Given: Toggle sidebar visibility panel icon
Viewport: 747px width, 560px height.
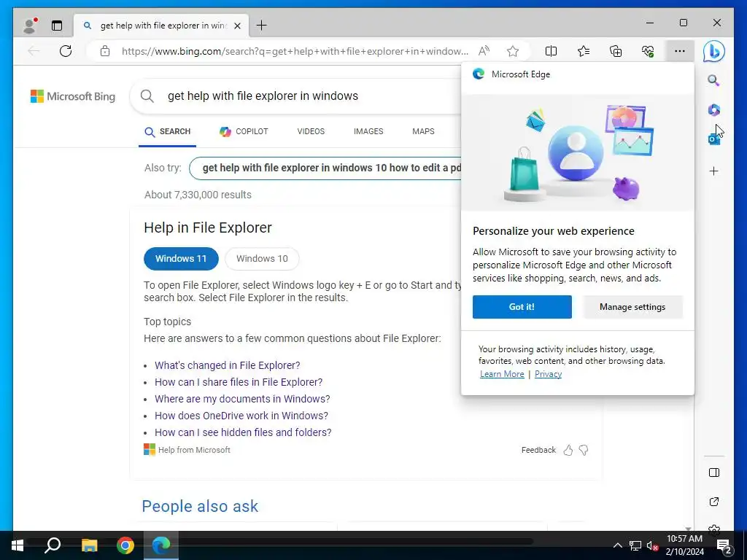Looking at the screenshot, I should click(713, 472).
